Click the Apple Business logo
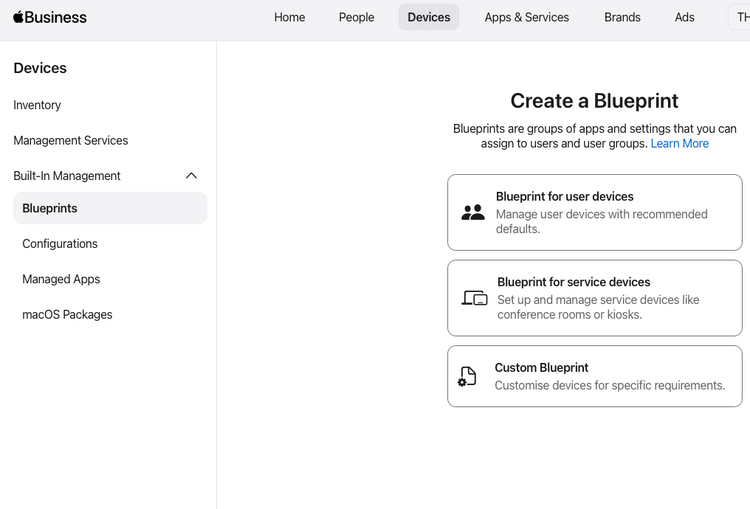 (x=50, y=17)
